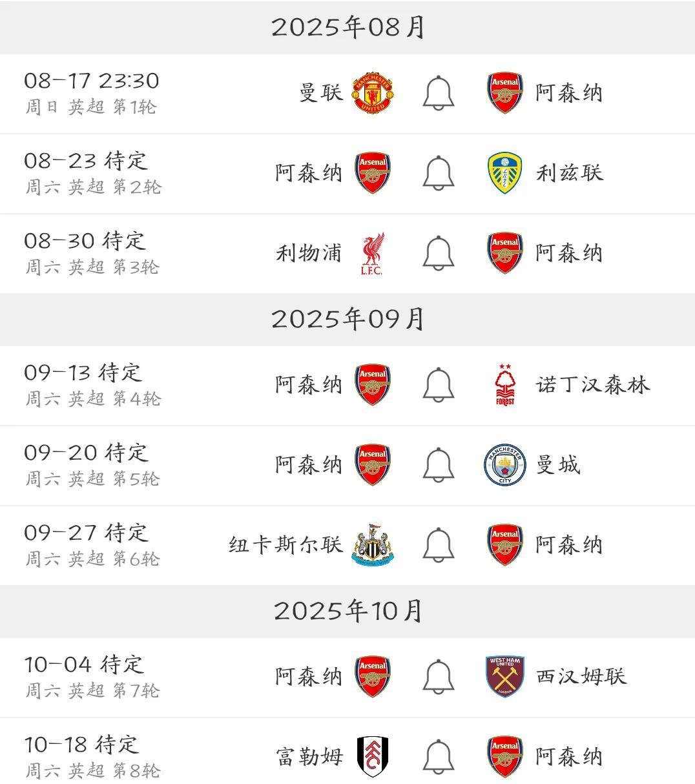This screenshot has width=695, height=784.
Task: Click the Leeds United crest
Action: 505,173
